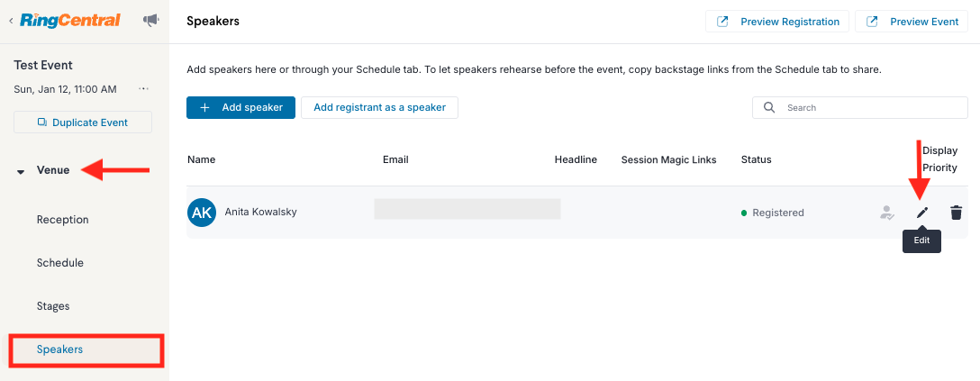The width and height of the screenshot is (980, 381).
Task: Collapse the Venue section arrow
Action: [21, 171]
